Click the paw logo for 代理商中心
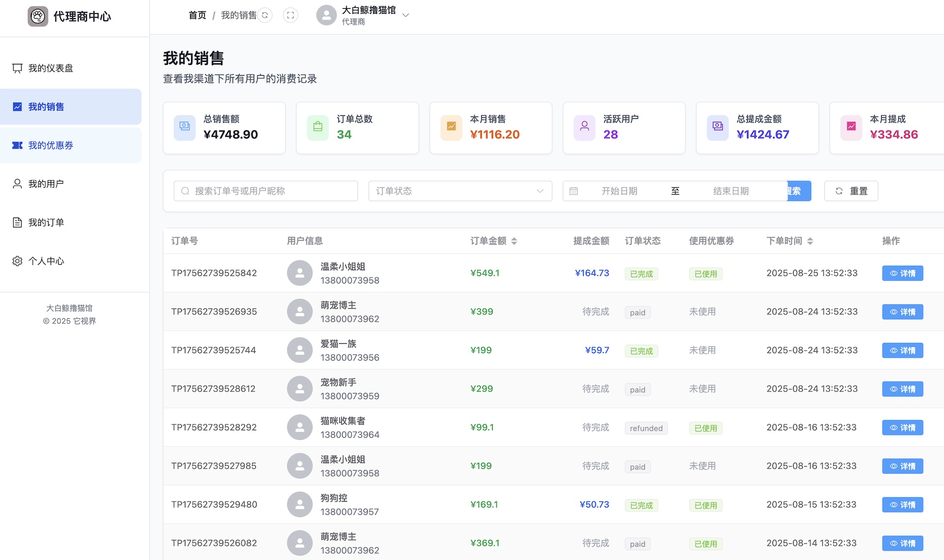 (38, 16)
